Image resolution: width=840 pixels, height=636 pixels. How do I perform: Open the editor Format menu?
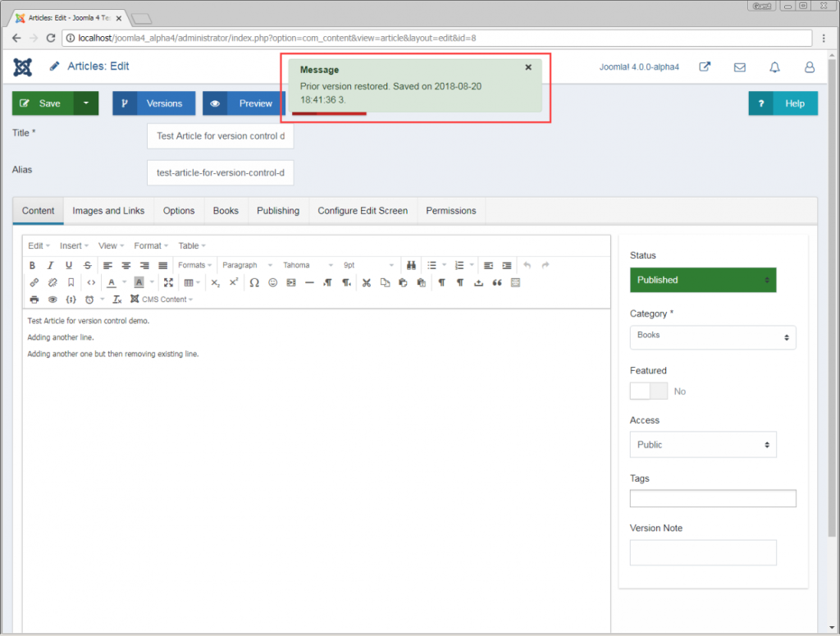pos(151,245)
